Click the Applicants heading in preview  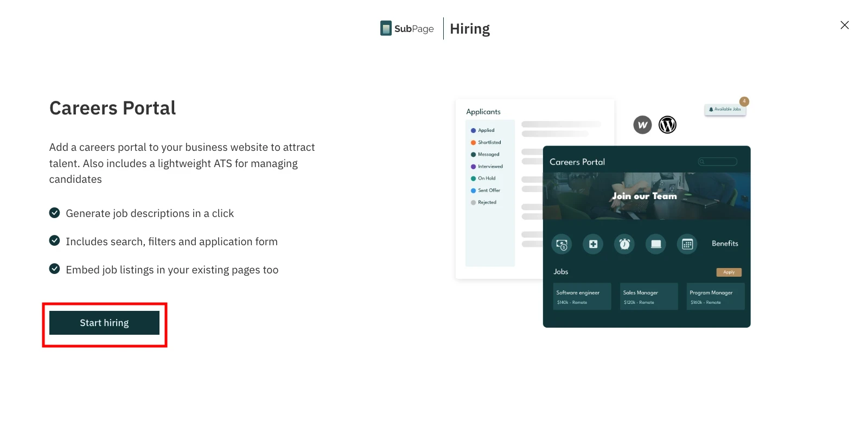(x=483, y=112)
